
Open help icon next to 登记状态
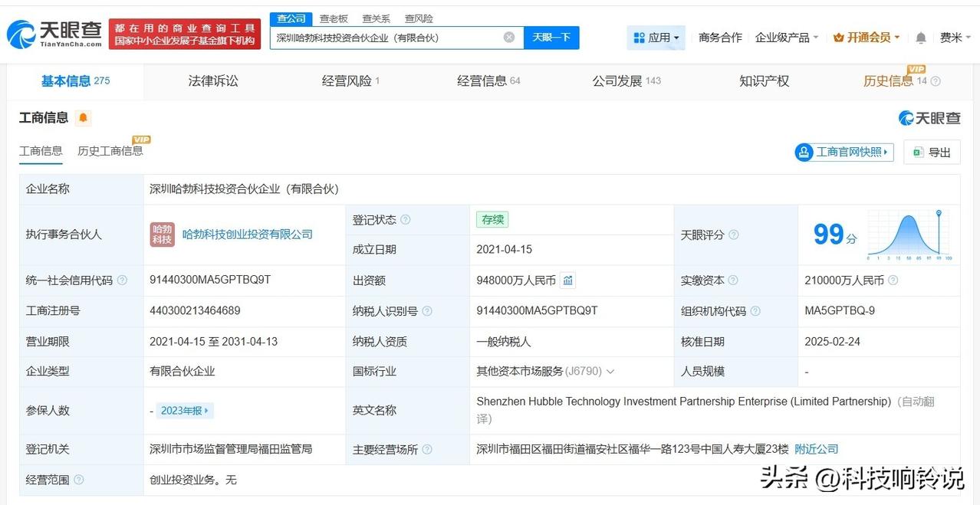click(406, 220)
